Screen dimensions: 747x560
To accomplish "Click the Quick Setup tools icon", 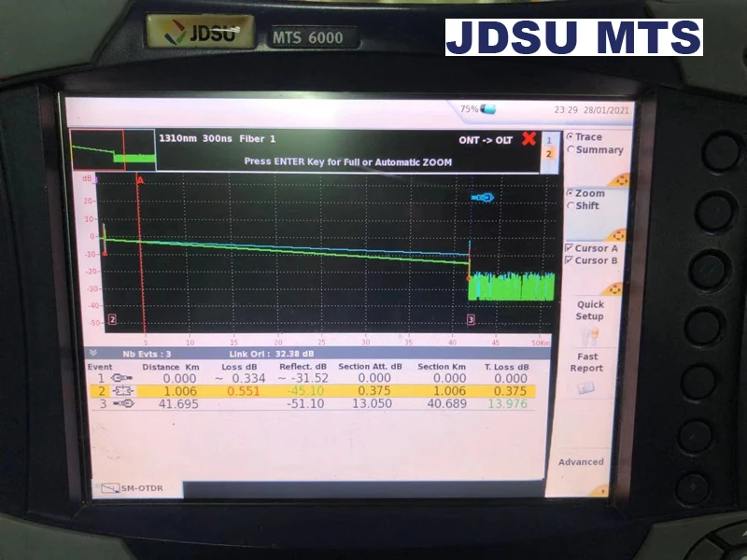I will (x=589, y=336).
